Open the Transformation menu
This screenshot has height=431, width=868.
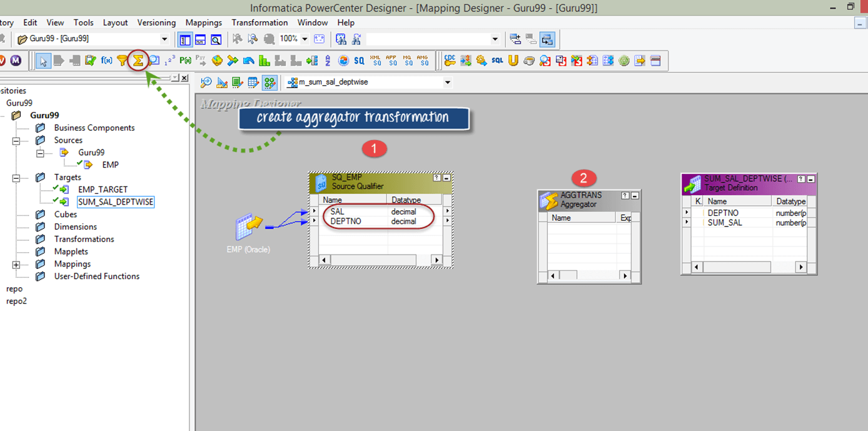[x=260, y=23]
